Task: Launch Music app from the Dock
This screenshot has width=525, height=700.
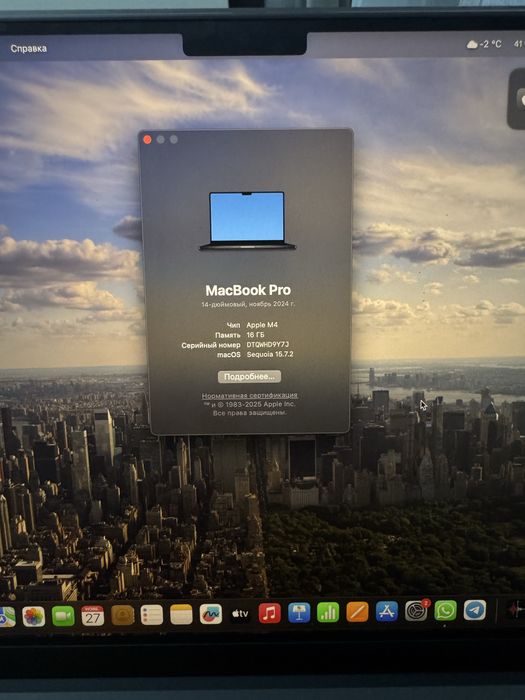Action: pos(270,613)
